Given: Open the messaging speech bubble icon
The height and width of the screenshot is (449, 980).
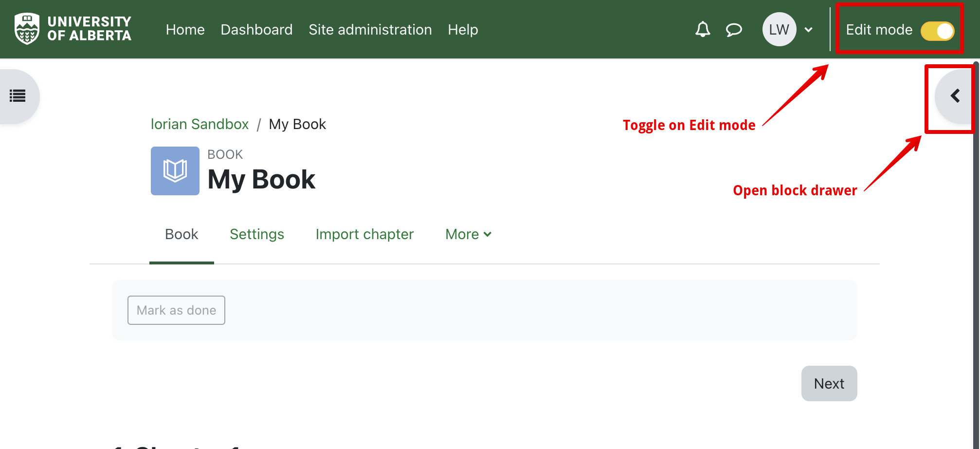Looking at the screenshot, I should pyautogui.click(x=734, y=30).
